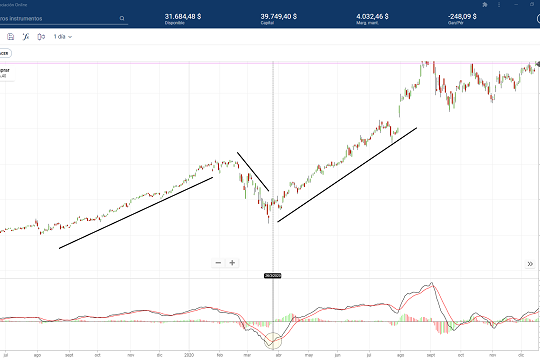Click the margin value 4.032,46 $
Viewport: 540px width, 360px height.
coord(372,17)
